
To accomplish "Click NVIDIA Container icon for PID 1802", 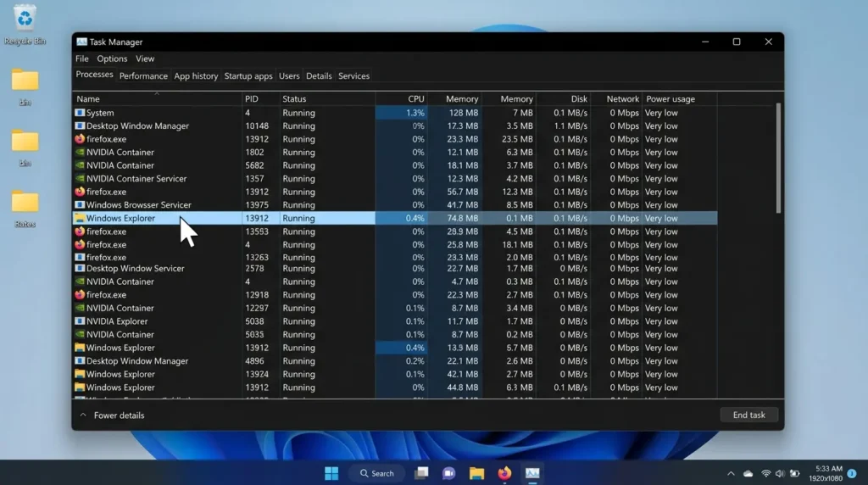I will [80, 153].
